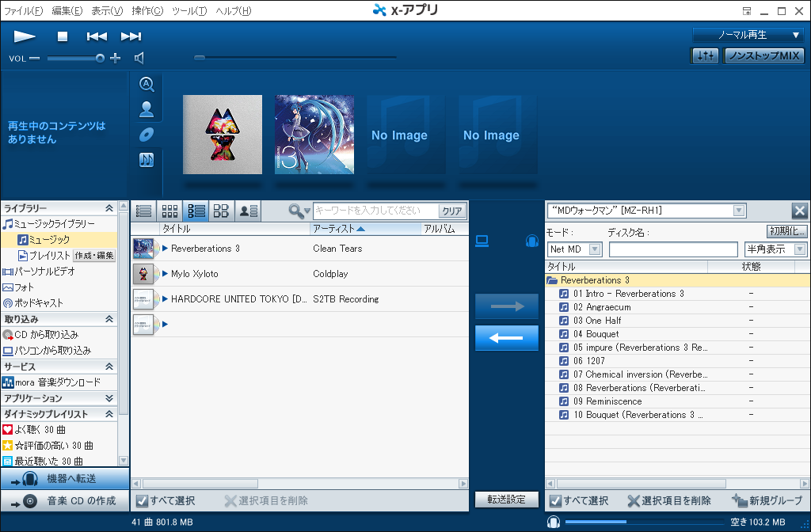Switch to large tile view icon

click(222, 211)
